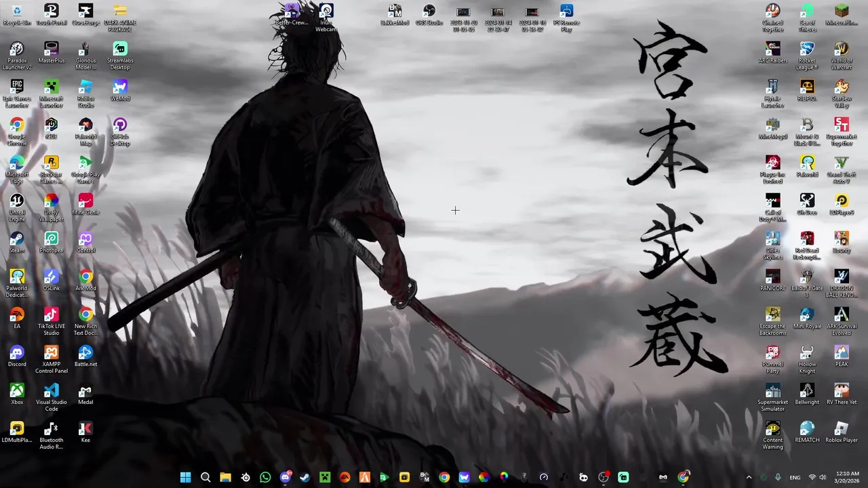The image size is (868, 488).
Task: Select the TikTok LIVE Studio shortcut
Action: click(52, 322)
